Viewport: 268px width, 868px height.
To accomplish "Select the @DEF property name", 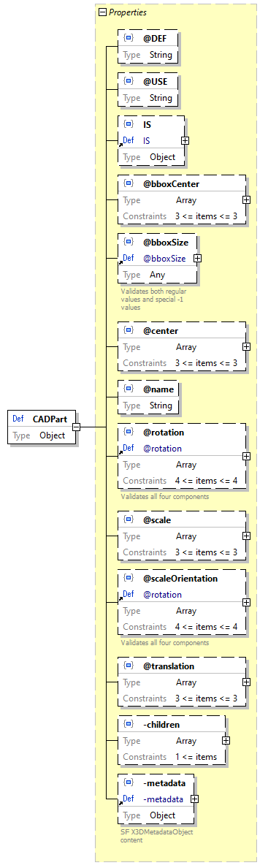I will 155,39.
